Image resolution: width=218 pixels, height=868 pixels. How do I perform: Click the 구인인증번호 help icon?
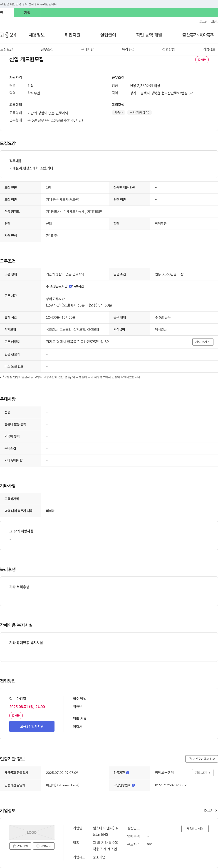tap(133, 785)
